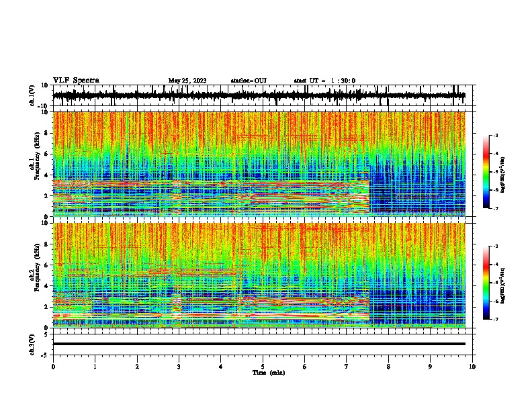Click time tick label '2' on Time axis

(137, 367)
